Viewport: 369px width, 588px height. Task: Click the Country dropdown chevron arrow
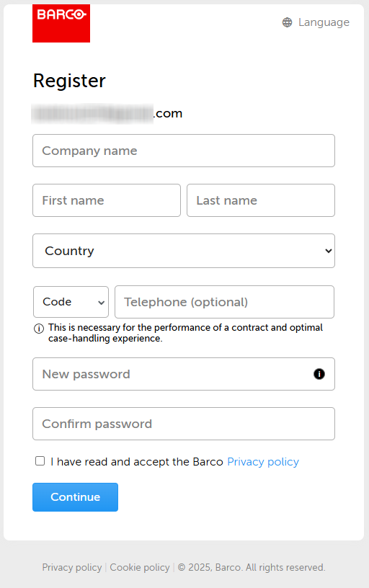pos(328,251)
